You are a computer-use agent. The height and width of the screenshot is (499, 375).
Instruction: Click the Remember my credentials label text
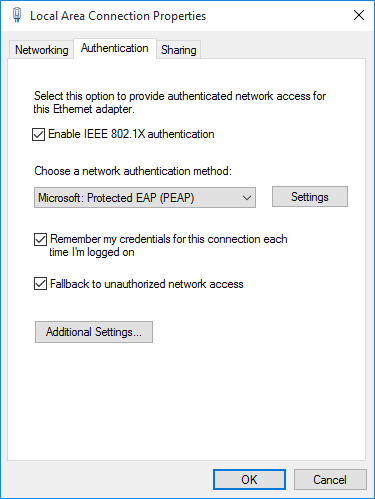point(168,245)
